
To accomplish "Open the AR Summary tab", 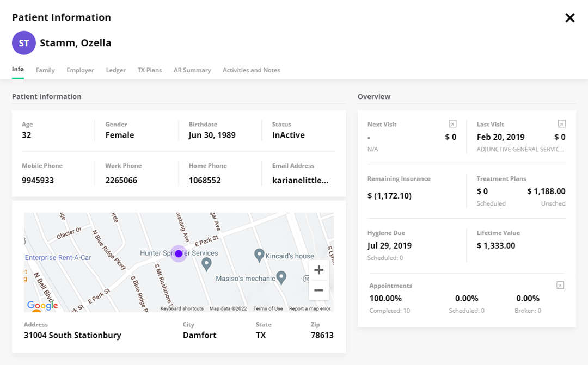I will pyautogui.click(x=192, y=70).
